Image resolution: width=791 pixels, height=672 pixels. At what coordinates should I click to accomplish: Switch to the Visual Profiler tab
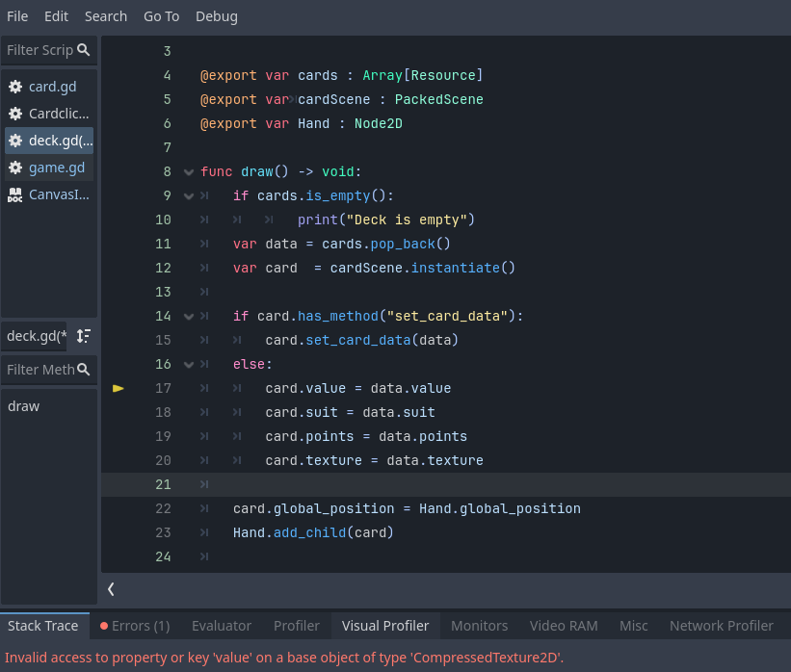pyautogui.click(x=385, y=626)
